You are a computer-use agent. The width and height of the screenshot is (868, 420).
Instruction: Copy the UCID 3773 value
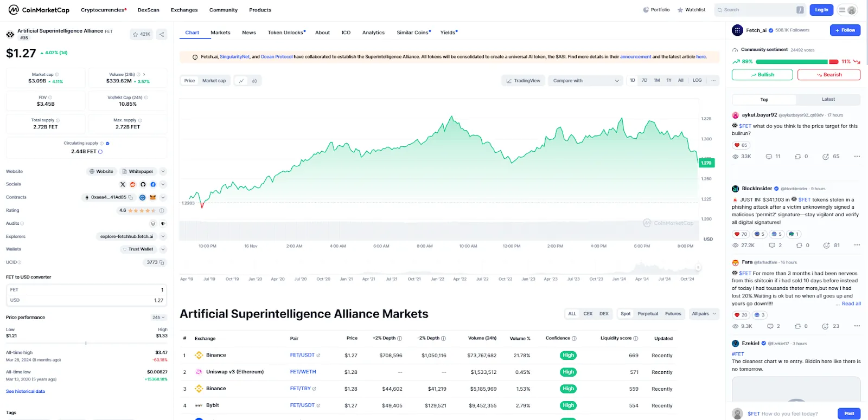[x=162, y=262]
